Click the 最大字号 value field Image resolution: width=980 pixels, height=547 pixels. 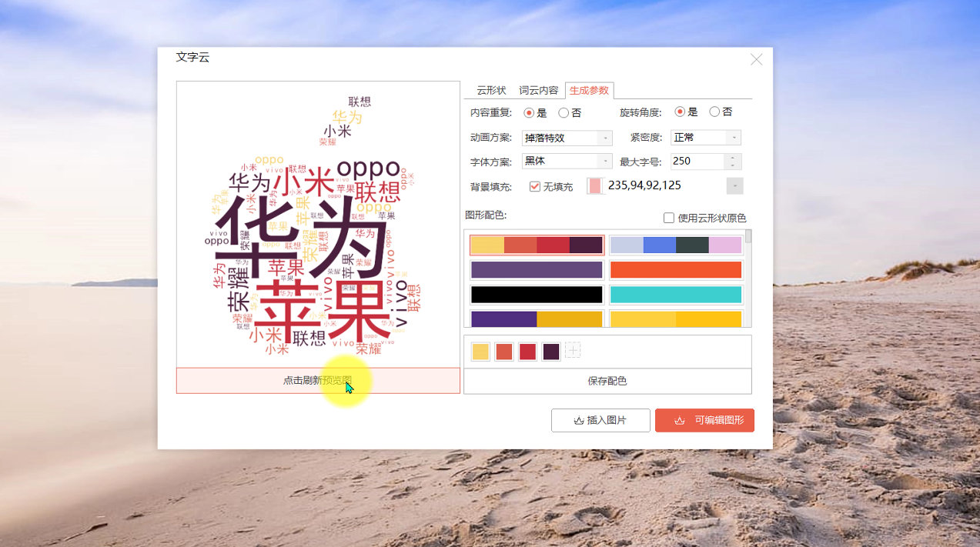[x=697, y=161]
